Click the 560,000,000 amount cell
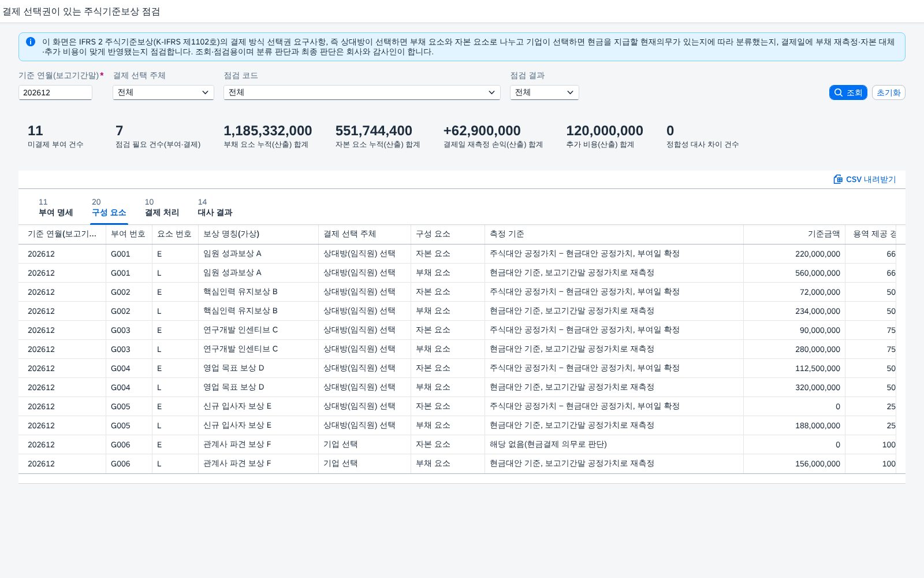 794,273
